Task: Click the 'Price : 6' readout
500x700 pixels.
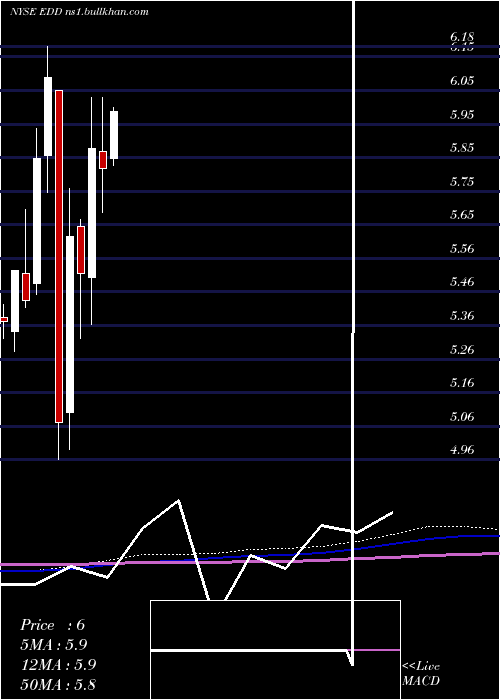Action: [x=52, y=625]
